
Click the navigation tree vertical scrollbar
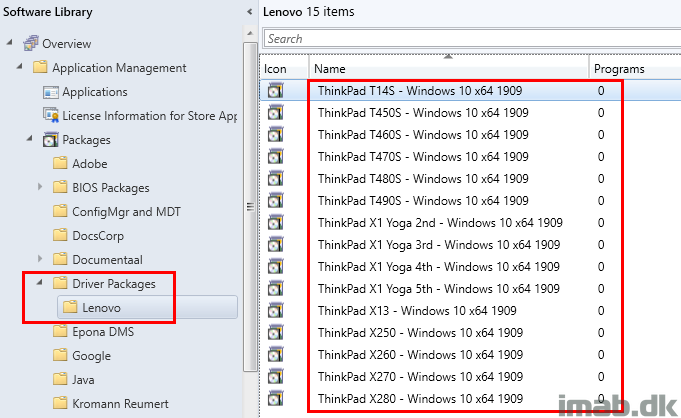[250, 206]
